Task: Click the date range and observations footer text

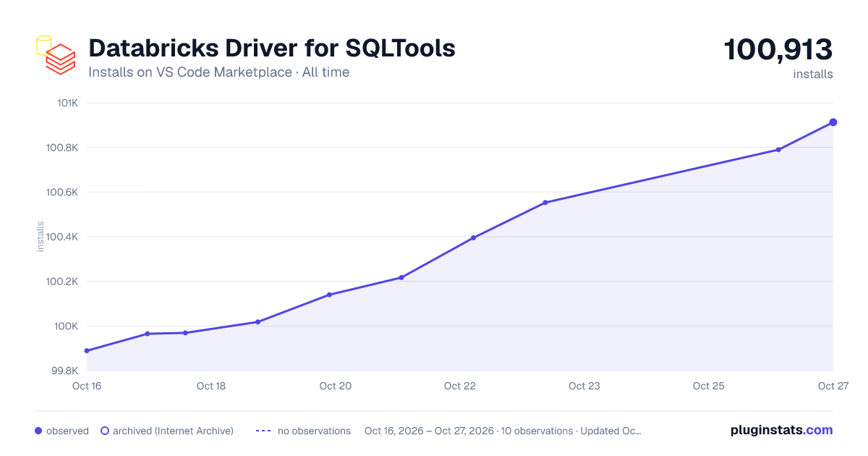Action: point(503,431)
